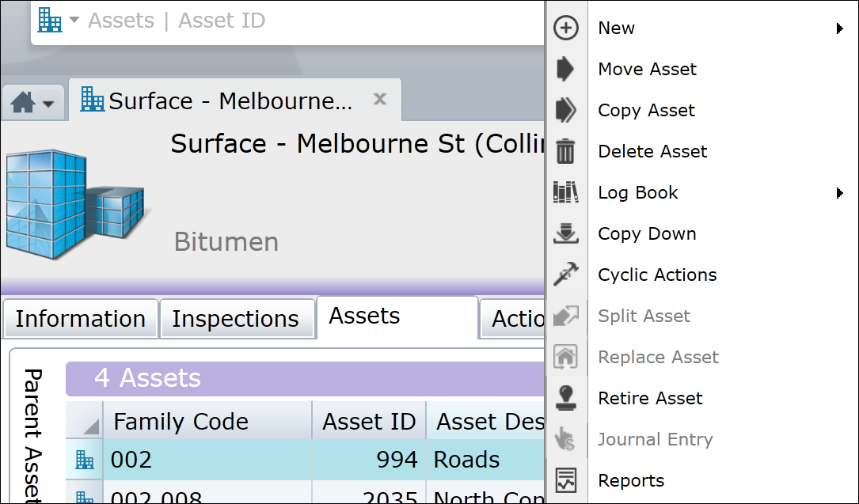This screenshot has width=859, height=504.
Task: Switch to the Actions tab
Action: 513,319
